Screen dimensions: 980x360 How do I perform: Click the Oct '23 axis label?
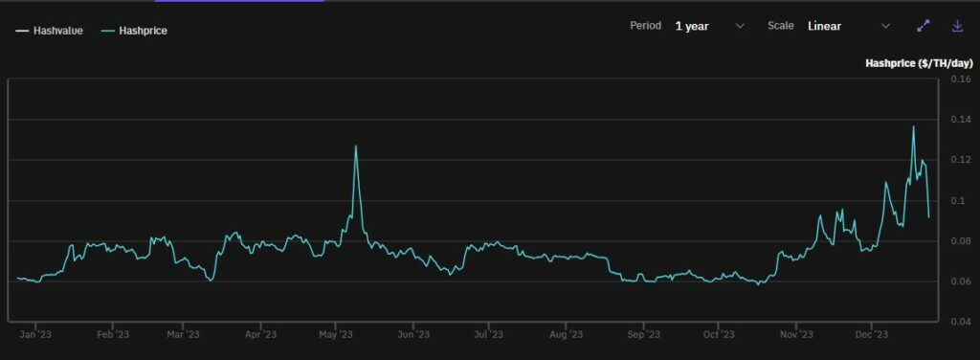pos(718,335)
